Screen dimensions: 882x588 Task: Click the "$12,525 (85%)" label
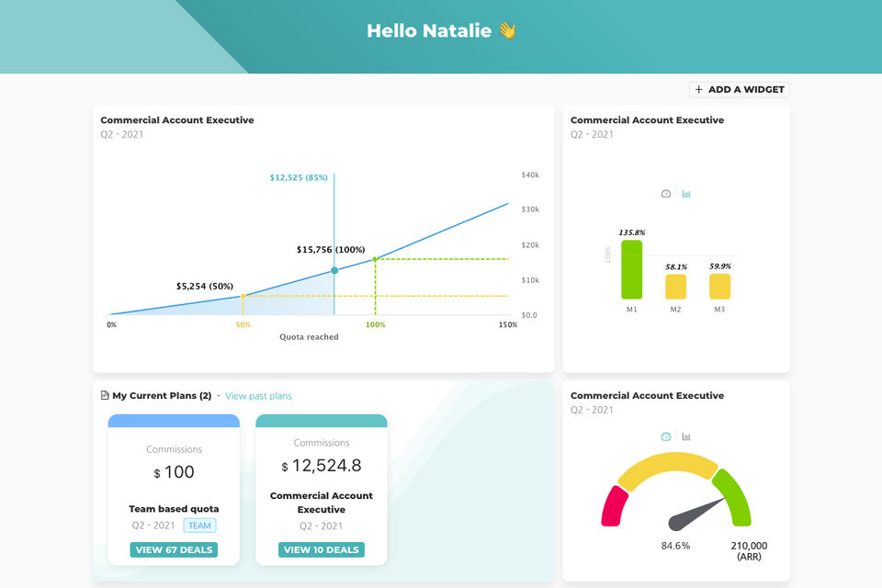tap(299, 178)
